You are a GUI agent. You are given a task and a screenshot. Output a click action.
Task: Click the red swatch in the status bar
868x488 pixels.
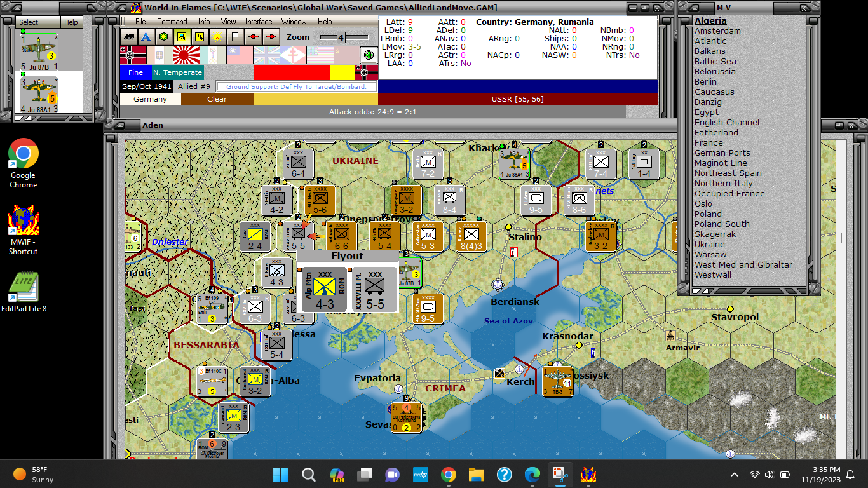coord(291,72)
